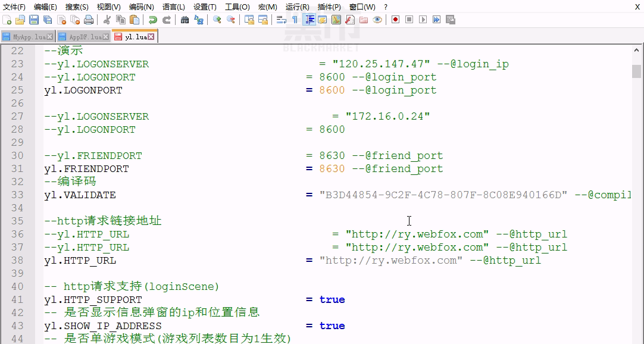644x344 pixels.
Task: Close the yl.lua tab
Action: [x=151, y=37]
